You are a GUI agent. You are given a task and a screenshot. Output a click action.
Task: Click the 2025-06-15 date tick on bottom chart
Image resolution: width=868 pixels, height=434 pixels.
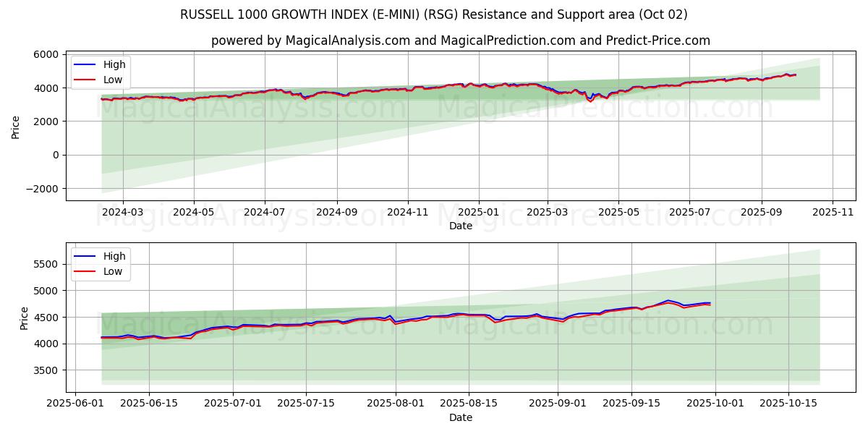pyautogui.click(x=149, y=404)
